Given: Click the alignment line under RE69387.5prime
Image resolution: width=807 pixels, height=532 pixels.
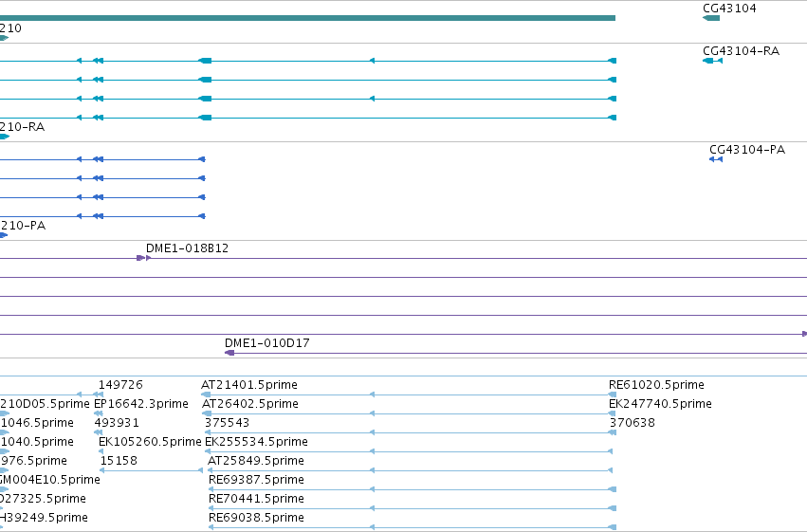Looking at the screenshot, I should coord(413,490).
